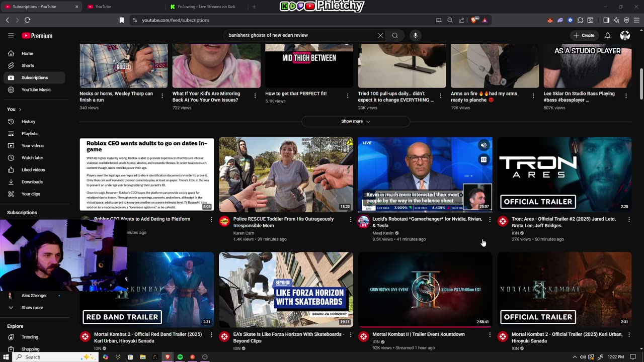Image resolution: width=644 pixels, height=362 pixels.
Task: Open options for What If Your Kid's short
Action: (x=255, y=96)
